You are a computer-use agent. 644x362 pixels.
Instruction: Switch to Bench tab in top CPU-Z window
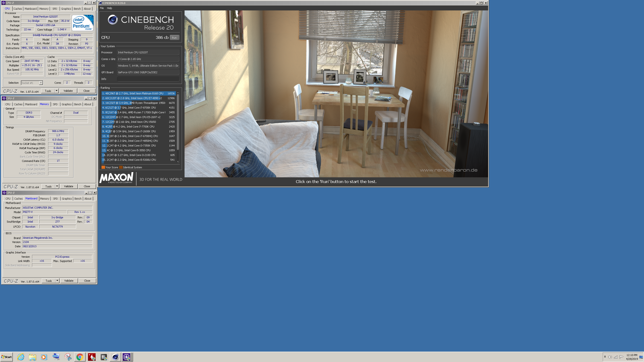coord(77,9)
